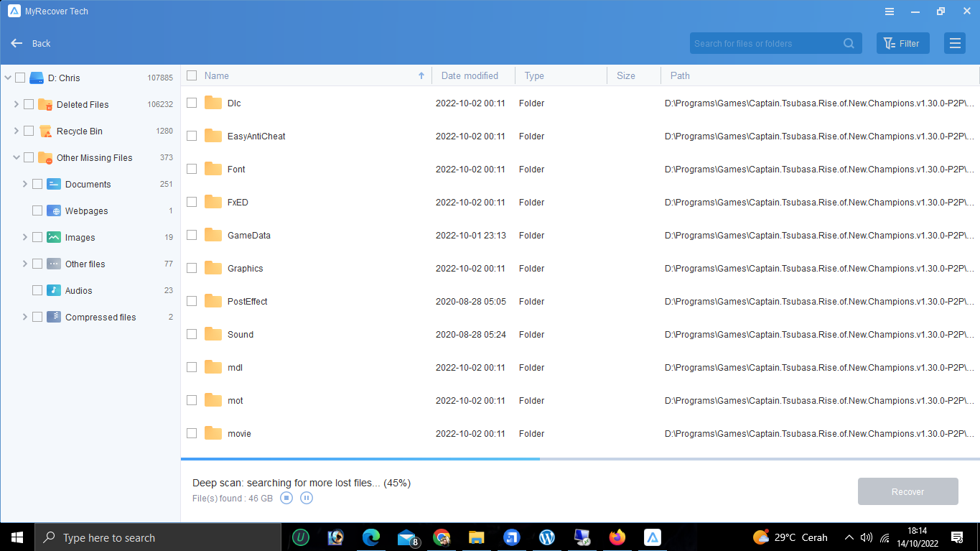Stop the deep scan
The height and width of the screenshot is (551, 980).
coord(286,498)
